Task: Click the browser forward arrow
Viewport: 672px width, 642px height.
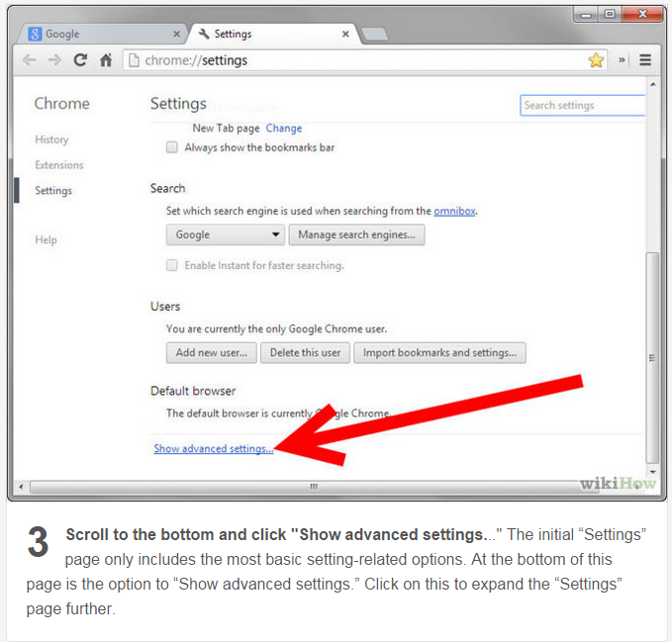Action: [x=54, y=60]
